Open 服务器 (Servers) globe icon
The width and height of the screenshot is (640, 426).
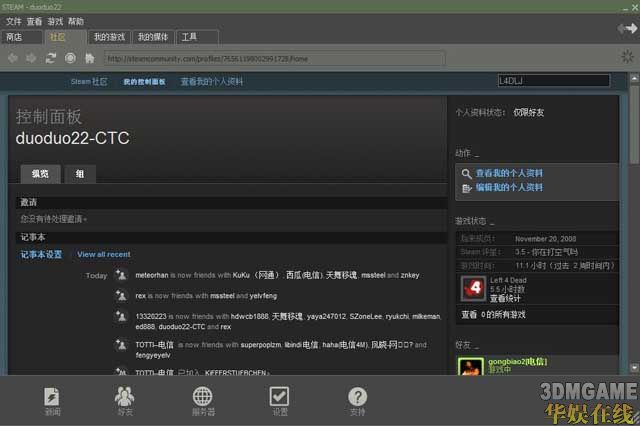pyautogui.click(x=203, y=400)
